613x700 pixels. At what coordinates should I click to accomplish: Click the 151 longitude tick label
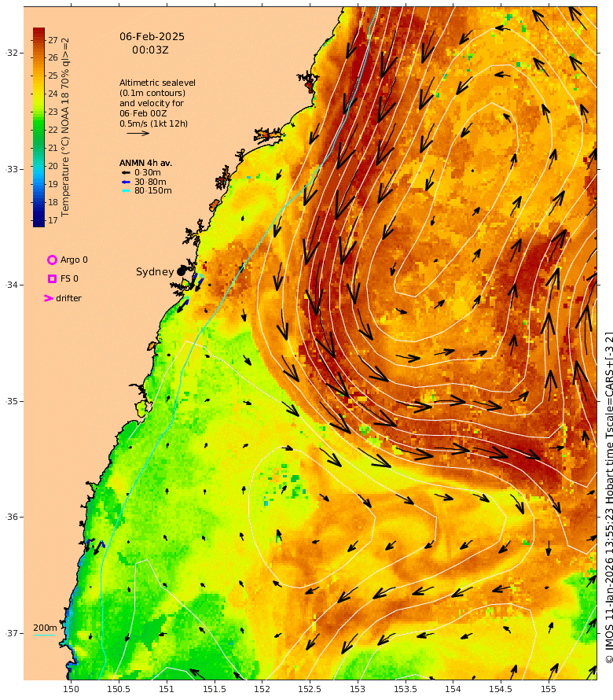pos(167,689)
